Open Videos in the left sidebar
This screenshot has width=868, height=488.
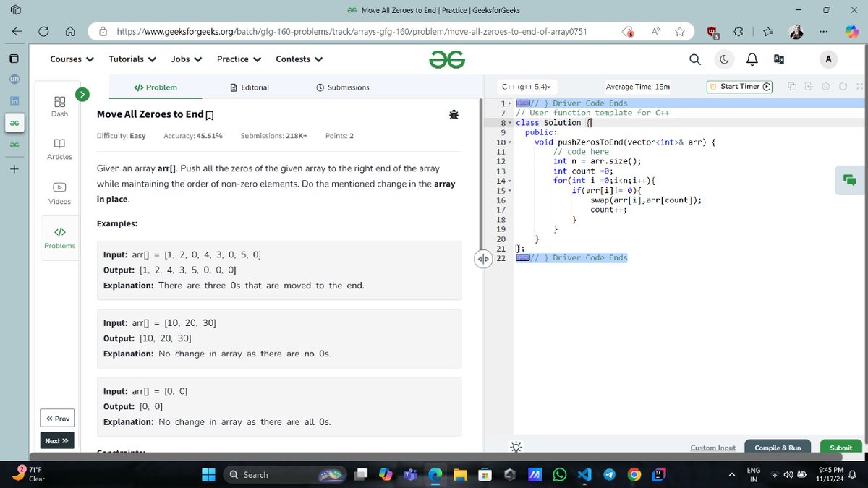[60, 194]
